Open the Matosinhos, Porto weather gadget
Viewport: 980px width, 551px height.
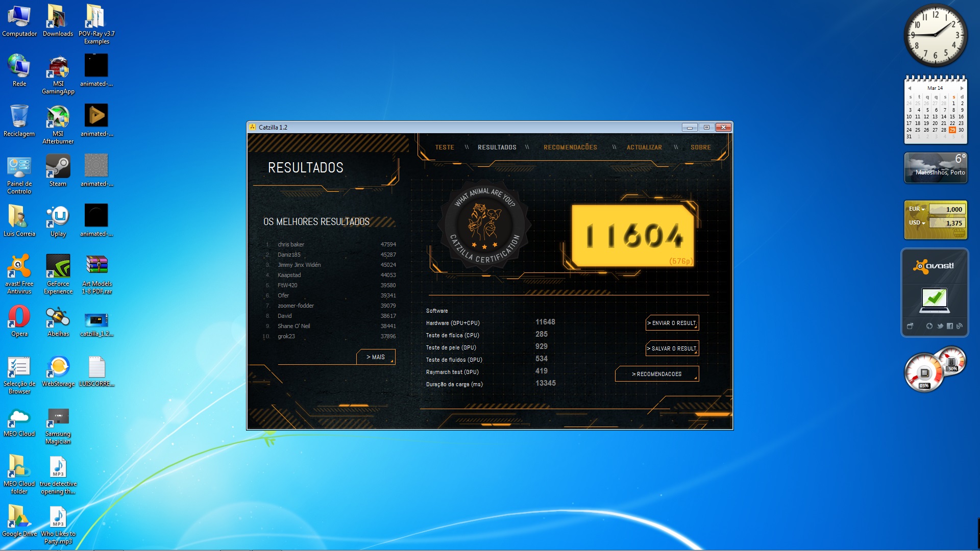[936, 167]
